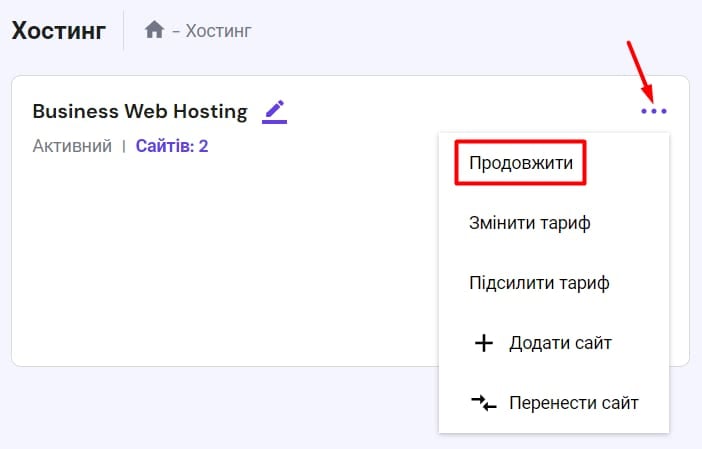Viewport: 702px width, 449px height.
Task: Choose the Змінити тариф menu entry
Action: click(x=529, y=223)
